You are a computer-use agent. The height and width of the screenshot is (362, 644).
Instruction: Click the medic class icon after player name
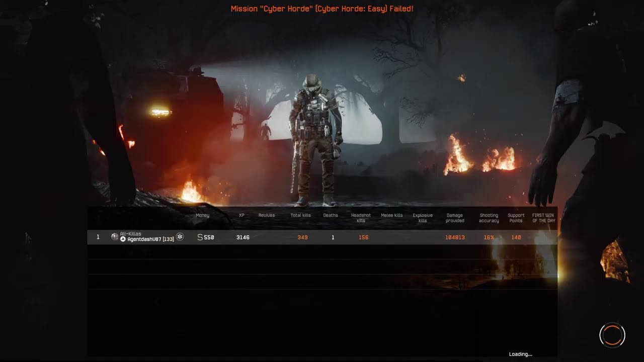[180, 237]
